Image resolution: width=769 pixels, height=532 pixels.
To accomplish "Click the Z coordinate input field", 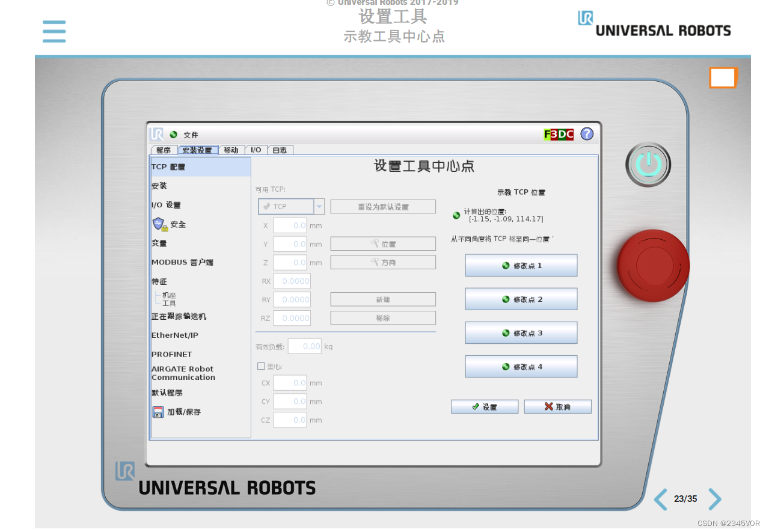I will 290,263.
